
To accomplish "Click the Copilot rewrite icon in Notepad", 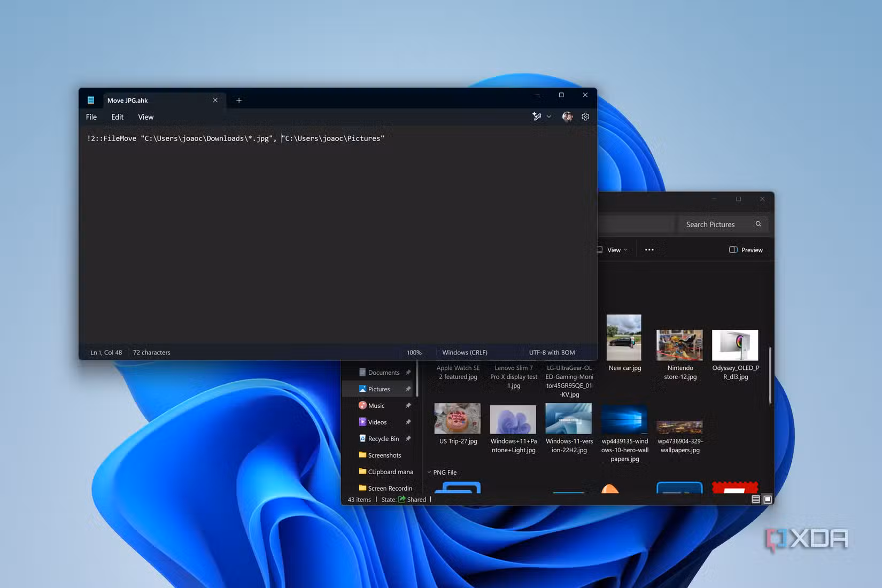I will tap(537, 117).
